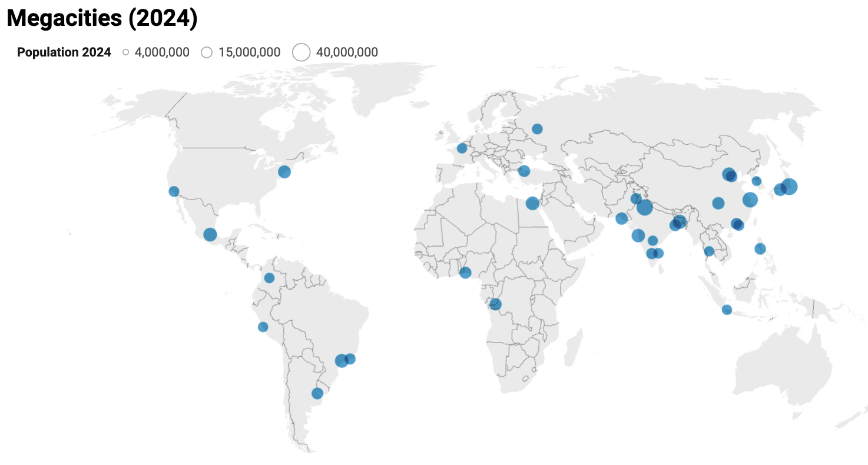Select the New York bubble on US east coast
Viewport: 868px width, 465px height.
tap(284, 172)
